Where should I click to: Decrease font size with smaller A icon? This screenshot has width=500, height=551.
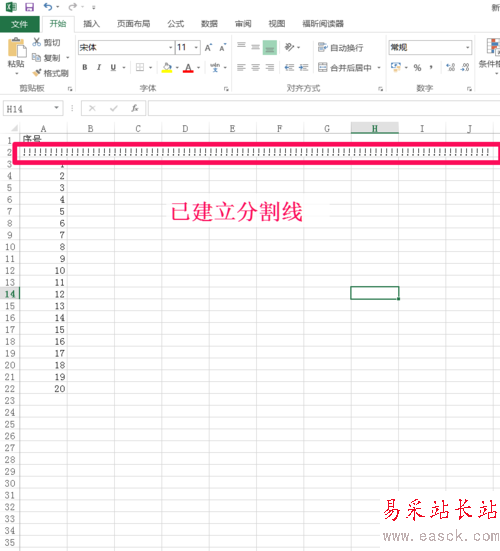point(223,47)
